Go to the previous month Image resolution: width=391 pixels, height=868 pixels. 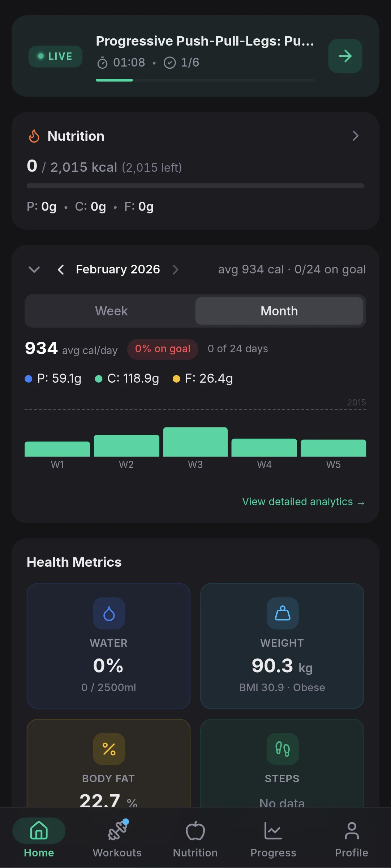61,269
